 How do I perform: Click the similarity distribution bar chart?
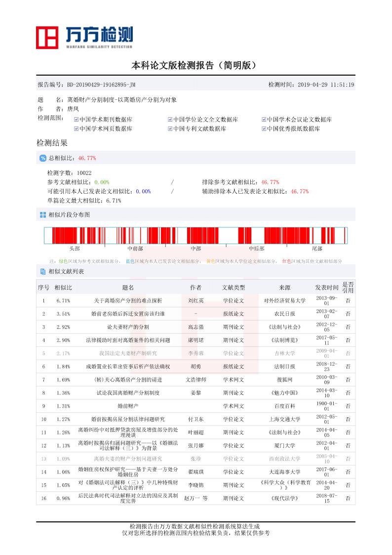click(196, 235)
